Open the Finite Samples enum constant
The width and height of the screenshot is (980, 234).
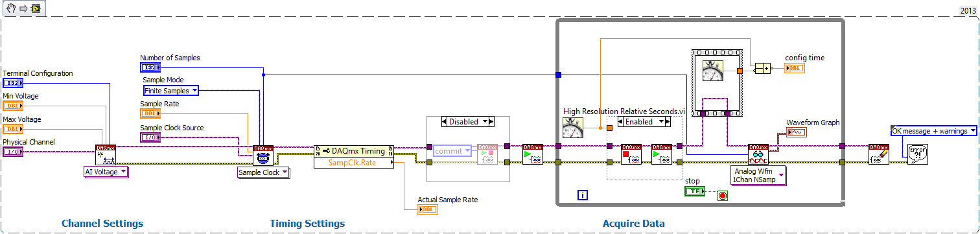coord(171,91)
